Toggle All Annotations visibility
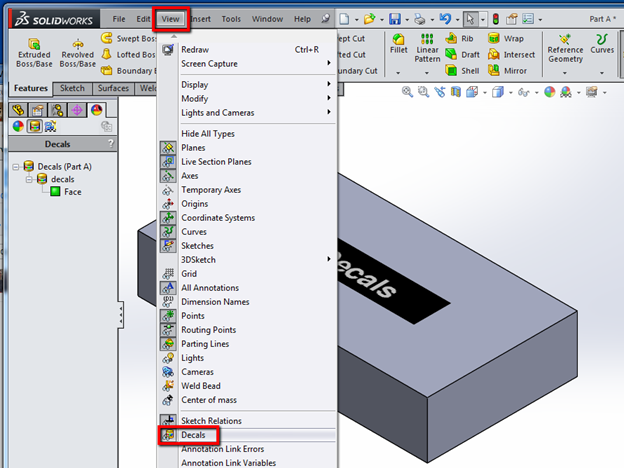Image resolution: width=624 pixels, height=468 pixels. [210, 288]
